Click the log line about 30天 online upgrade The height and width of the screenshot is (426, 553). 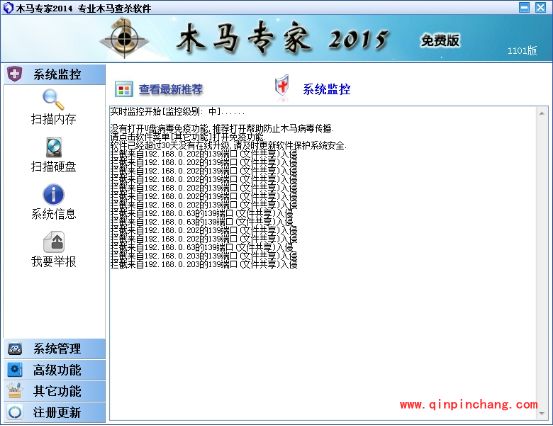(x=229, y=145)
